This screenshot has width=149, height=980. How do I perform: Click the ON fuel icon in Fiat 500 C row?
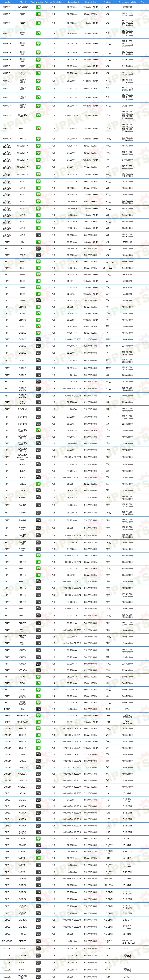coord(38,255)
